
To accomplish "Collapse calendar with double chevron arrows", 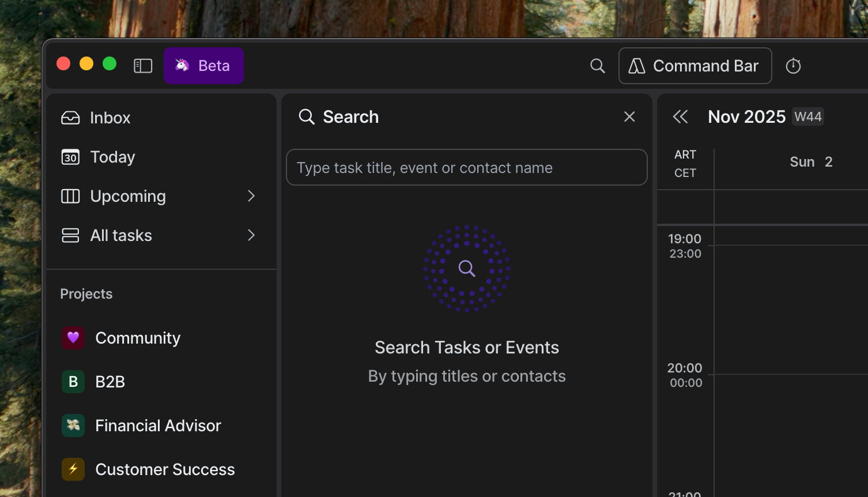I will tap(681, 117).
